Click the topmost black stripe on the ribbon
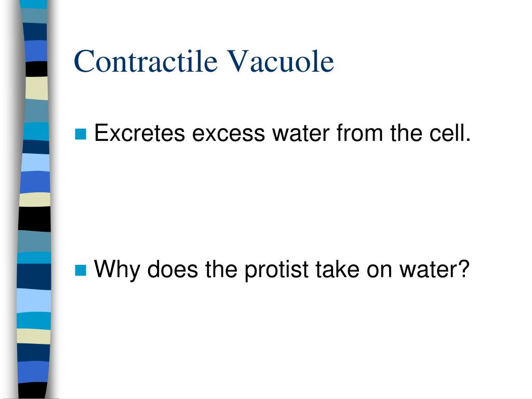Screen dimensions: 532x399 (x=37, y=69)
